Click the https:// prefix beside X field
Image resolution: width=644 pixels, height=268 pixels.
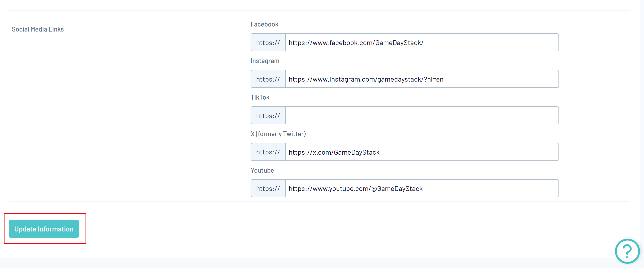click(268, 152)
